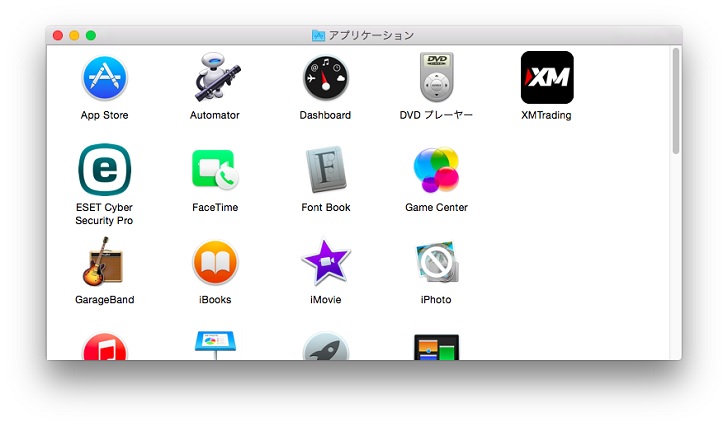The height and width of the screenshot is (426, 728).
Task: Select the Font Book icon
Action: coord(326,169)
